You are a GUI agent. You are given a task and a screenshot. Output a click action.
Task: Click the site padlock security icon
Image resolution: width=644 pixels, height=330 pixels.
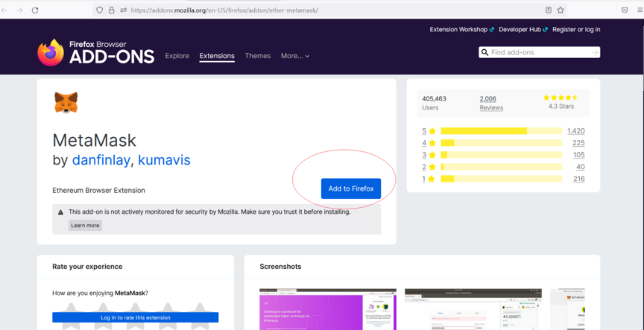point(111,10)
